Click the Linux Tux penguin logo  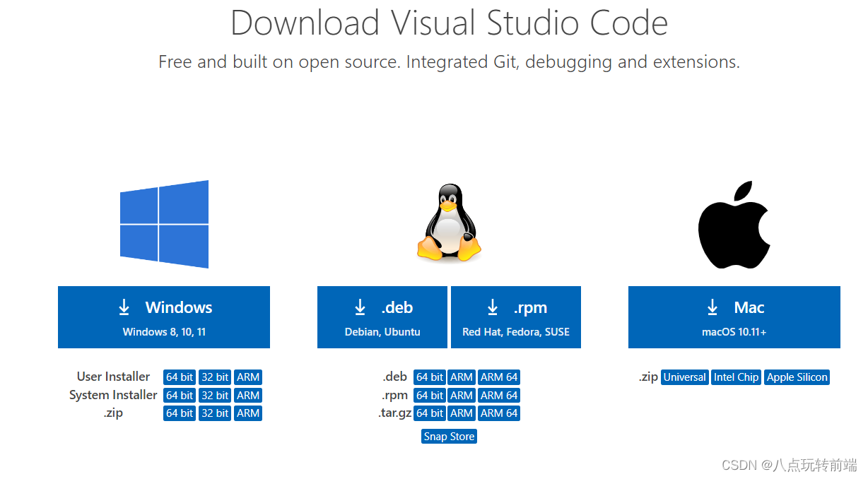click(449, 223)
